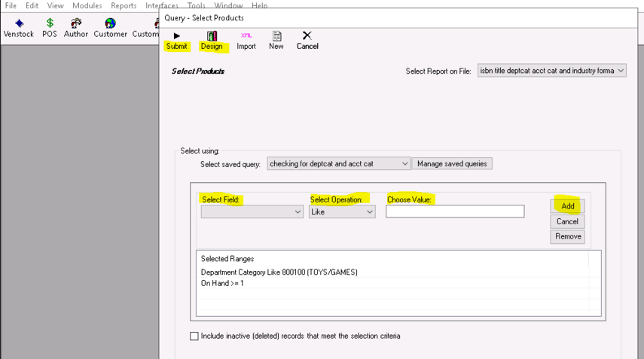Image resolution: width=644 pixels, height=359 pixels.
Task: Open the Interfaces menu
Action: (x=162, y=6)
